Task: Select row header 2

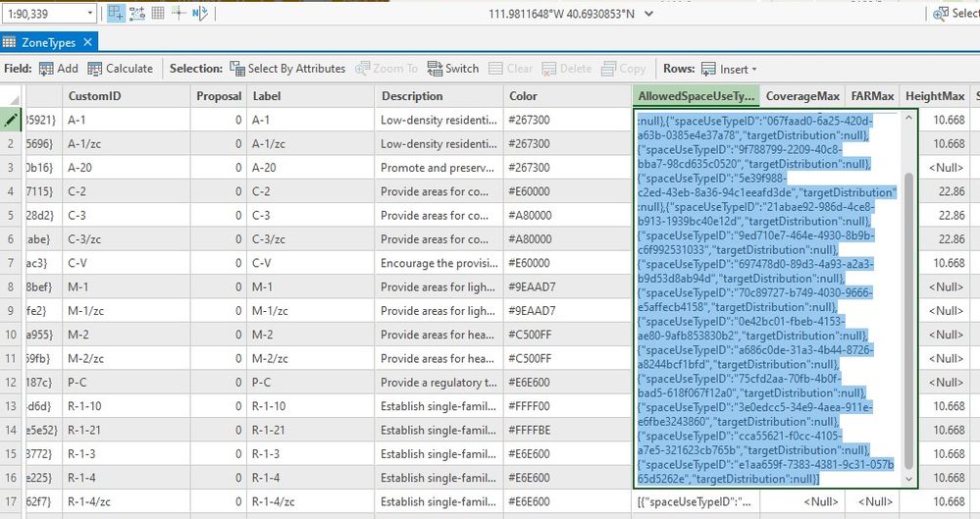Action: [11, 144]
